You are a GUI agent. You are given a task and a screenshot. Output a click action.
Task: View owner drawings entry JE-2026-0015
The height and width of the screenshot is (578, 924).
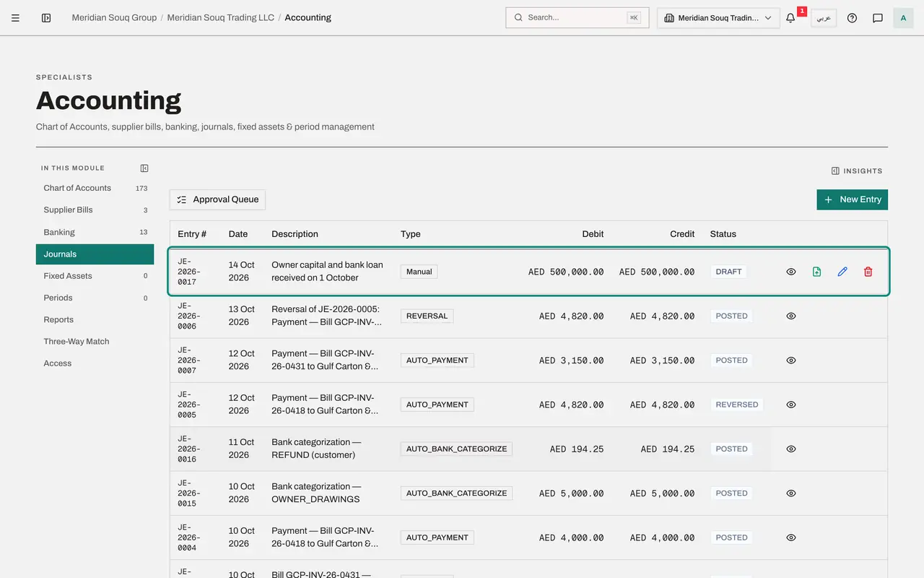click(791, 493)
